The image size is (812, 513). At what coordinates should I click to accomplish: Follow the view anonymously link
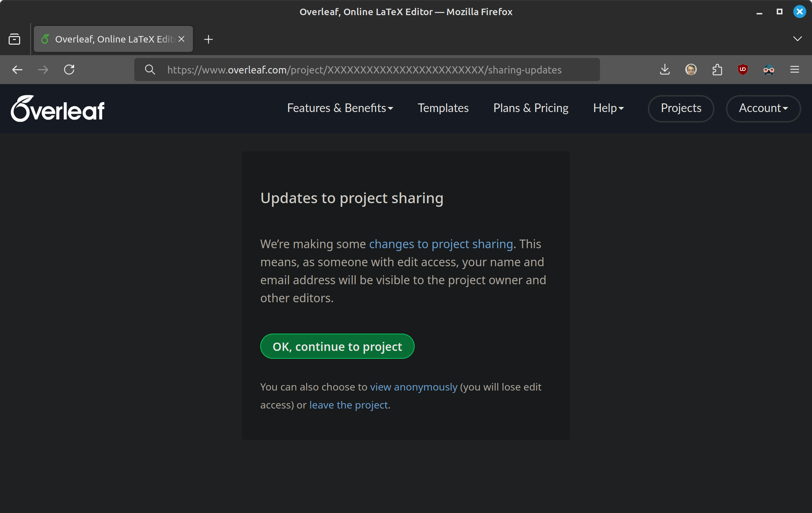414,387
